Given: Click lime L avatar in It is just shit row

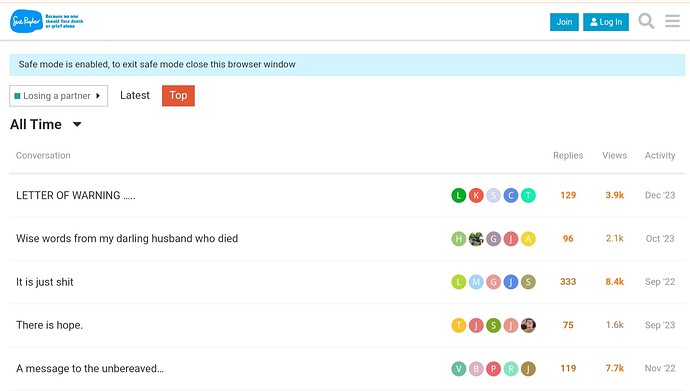Looking at the screenshot, I should [x=459, y=282].
